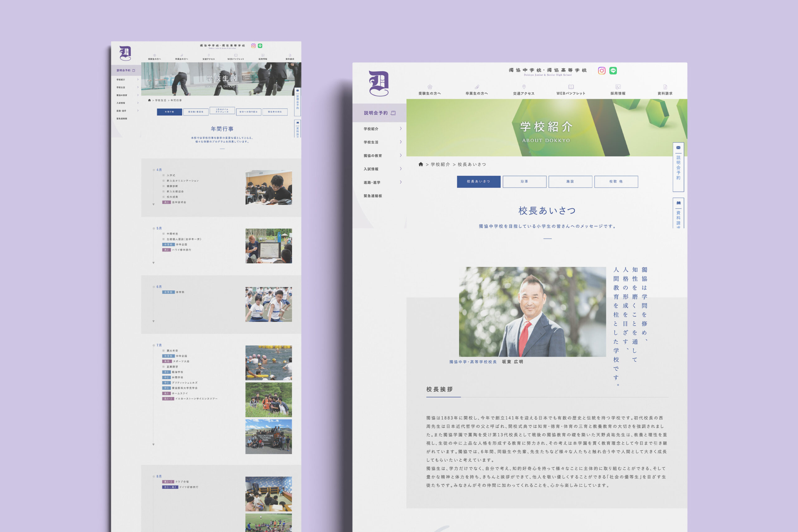Click vertical 資料請求 book side tab on 校長あいさつ page
The height and width of the screenshot is (532, 798).
click(x=678, y=213)
